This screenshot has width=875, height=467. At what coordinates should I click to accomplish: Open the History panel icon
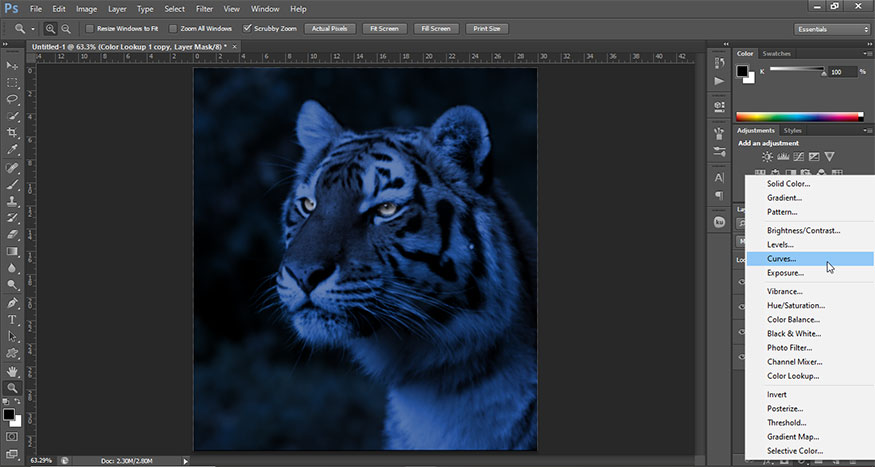(719, 63)
